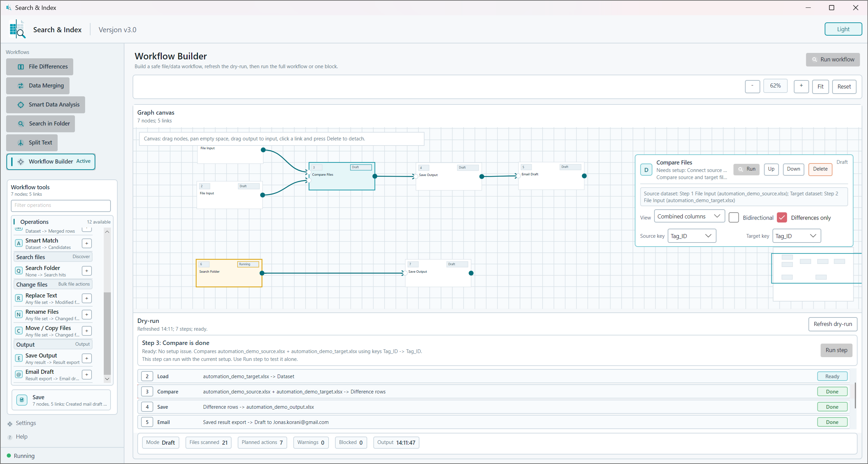The width and height of the screenshot is (868, 464).
Task: Click the Search & Index app logo
Action: pyautogui.click(x=18, y=29)
